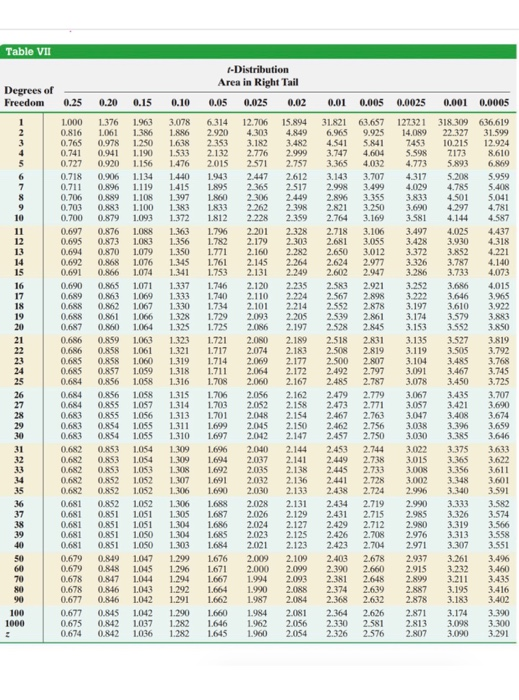Click value 3.611 in row 33

pos(498,470)
